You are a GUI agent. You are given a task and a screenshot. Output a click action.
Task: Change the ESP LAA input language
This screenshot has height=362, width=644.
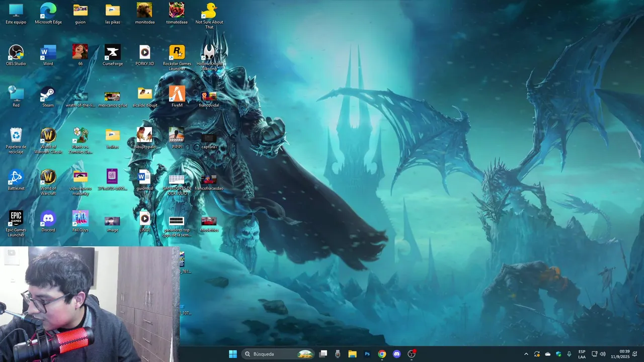582,354
